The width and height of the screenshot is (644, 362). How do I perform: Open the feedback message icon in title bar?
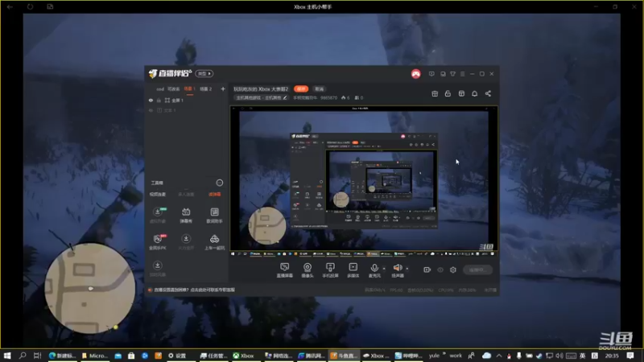pos(431,74)
